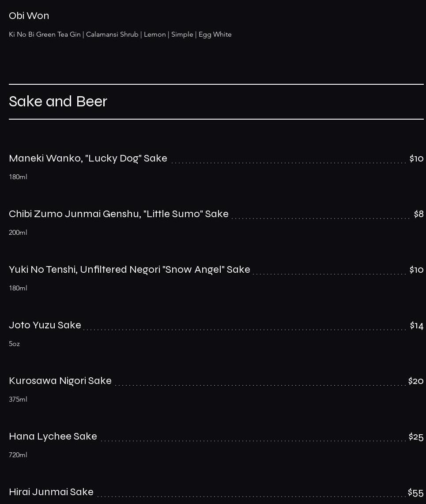Screen dimensions: 426x504
Task: Click the $14 price for Joto Yuzu
Action: [x=416, y=326]
